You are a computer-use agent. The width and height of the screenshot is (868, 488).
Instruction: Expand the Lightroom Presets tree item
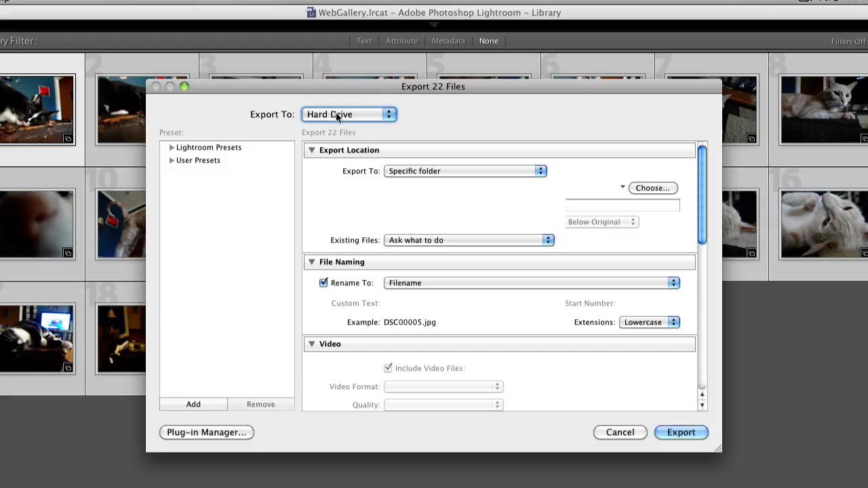point(172,147)
